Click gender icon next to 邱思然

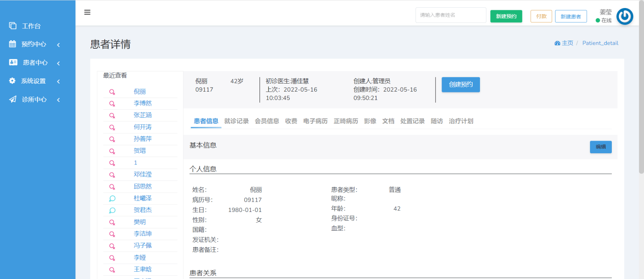[x=112, y=187]
